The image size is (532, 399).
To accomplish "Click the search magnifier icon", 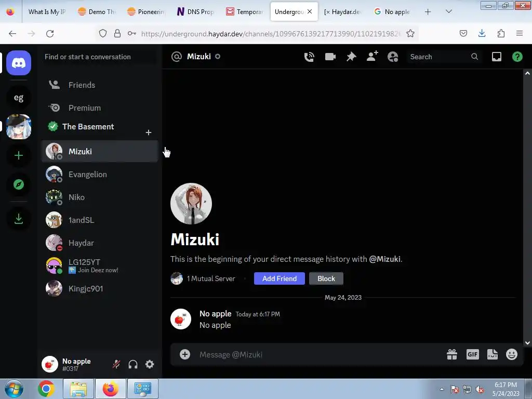I will [x=475, y=57].
